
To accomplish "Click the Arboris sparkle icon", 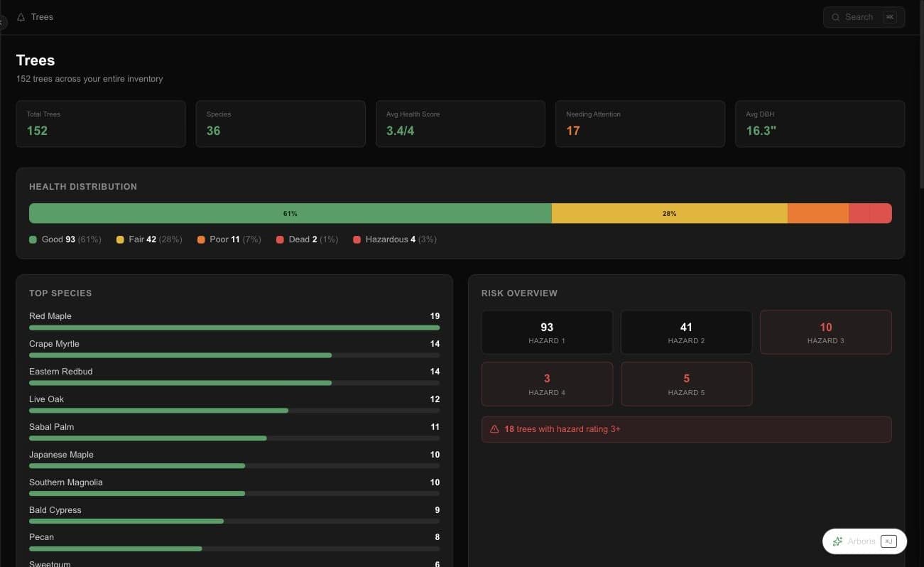I will (838, 541).
